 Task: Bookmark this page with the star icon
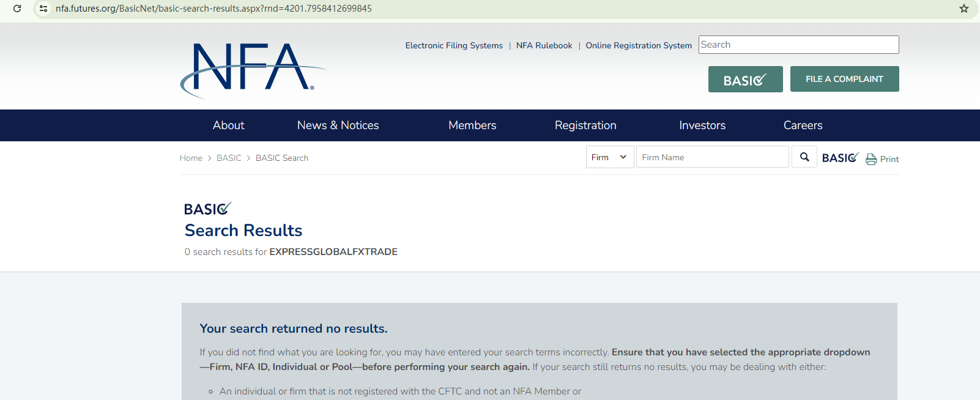pos(963,9)
